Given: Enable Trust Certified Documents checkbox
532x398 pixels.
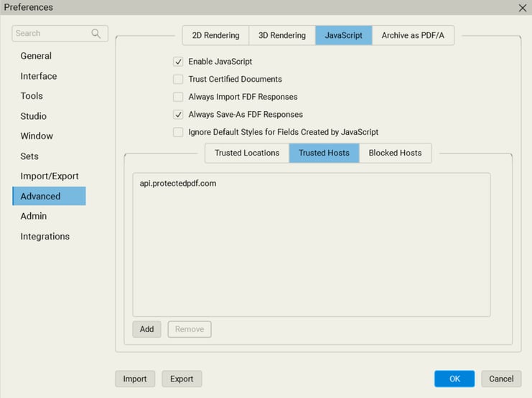Looking at the screenshot, I should point(178,79).
